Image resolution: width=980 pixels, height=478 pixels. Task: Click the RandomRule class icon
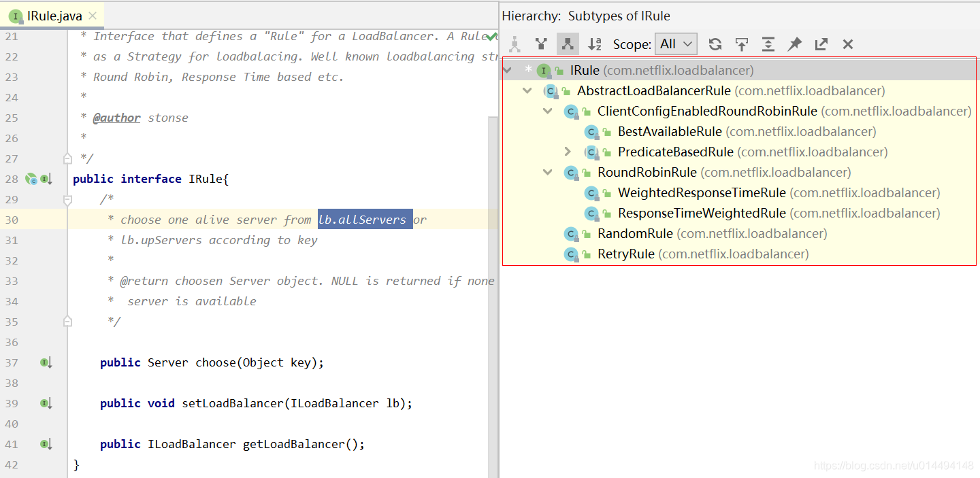click(571, 233)
